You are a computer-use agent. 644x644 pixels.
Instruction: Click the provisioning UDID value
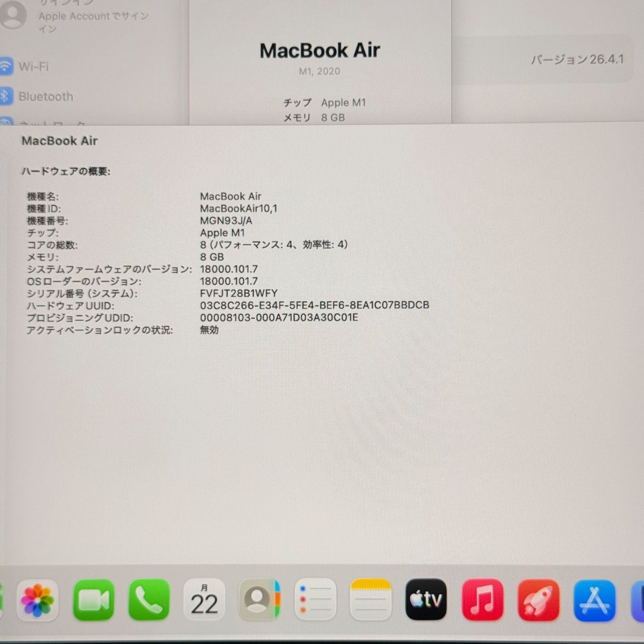[x=279, y=318]
